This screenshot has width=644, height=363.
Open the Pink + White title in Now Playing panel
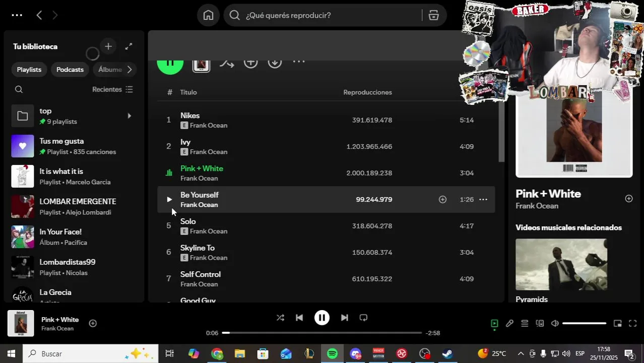pyautogui.click(x=548, y=194)
